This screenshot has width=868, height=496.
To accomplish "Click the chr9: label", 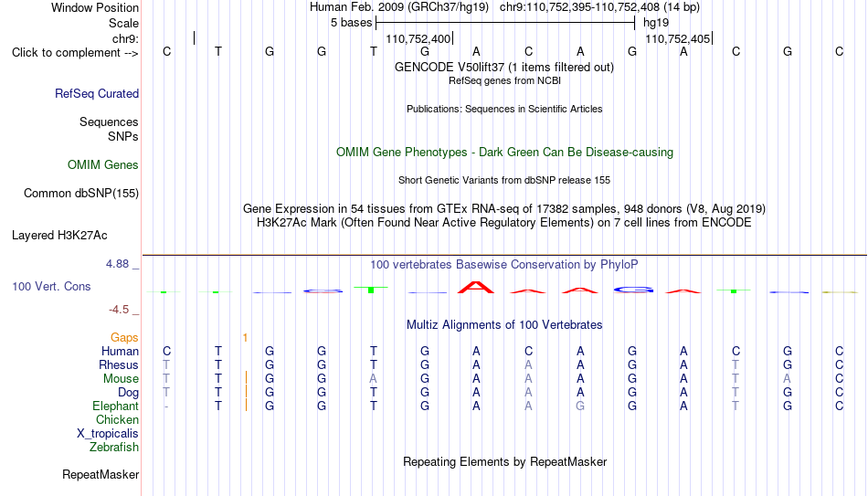I will [x=126, y=38].
